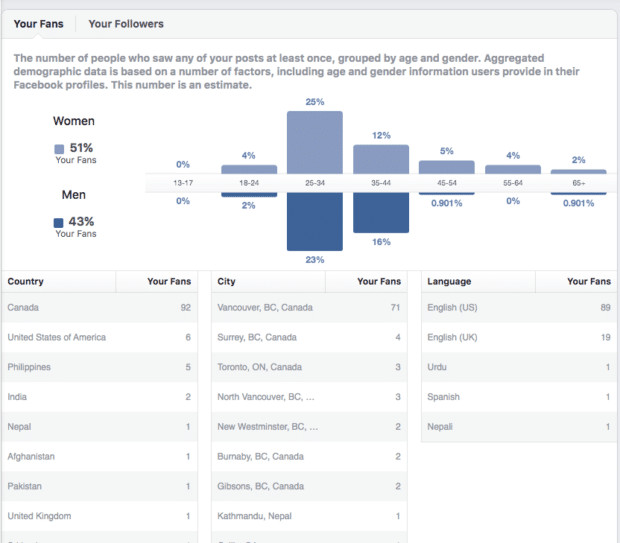
Task: Select the Canada row in Country table
Action: 99,308
